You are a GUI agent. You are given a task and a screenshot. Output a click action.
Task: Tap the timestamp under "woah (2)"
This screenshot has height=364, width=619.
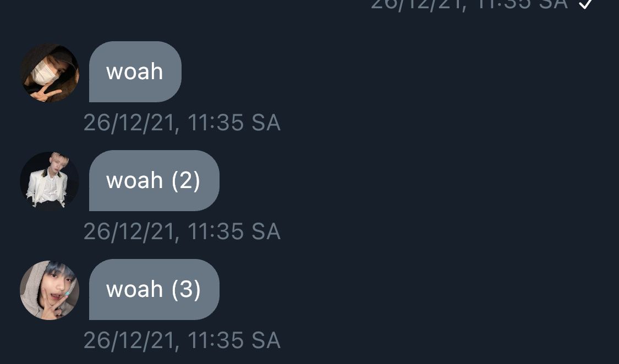[x=182, y=231]
